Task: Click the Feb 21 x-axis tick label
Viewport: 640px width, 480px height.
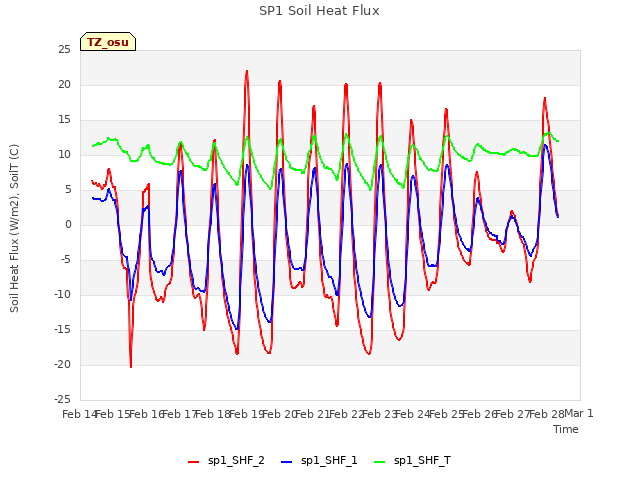Action: pos(313,414)
